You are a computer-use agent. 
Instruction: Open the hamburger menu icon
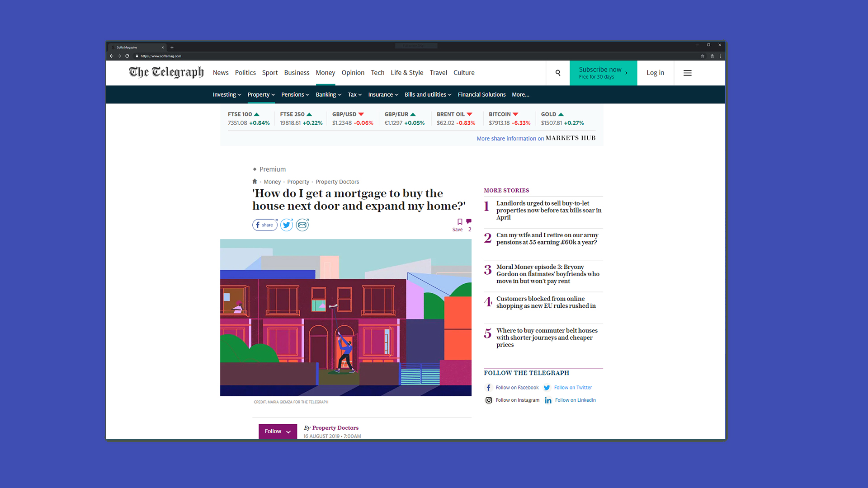[687, 73]
